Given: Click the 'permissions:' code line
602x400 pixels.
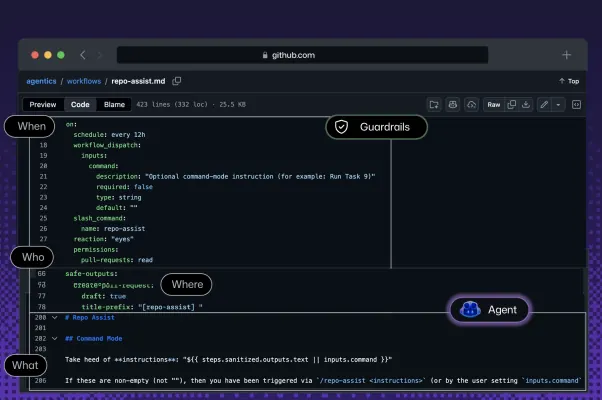Looking at the screenshot, I should [x=96, y=250].
